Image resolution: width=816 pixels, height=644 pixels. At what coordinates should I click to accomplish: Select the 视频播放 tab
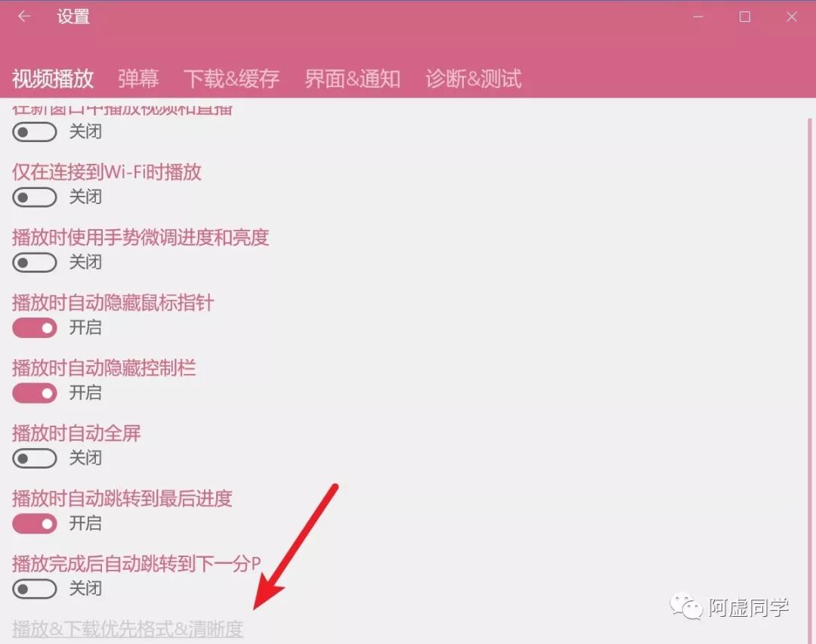pos(53,79)
